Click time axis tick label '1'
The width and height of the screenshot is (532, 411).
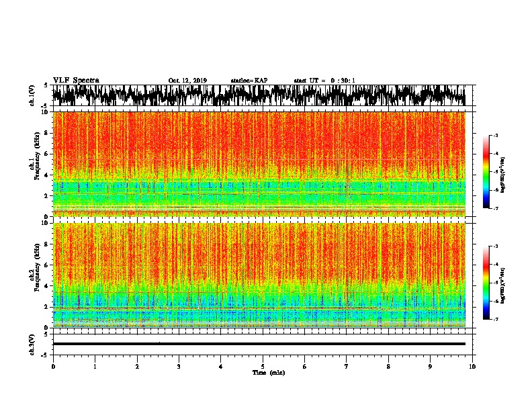click(x=95, y=366)
